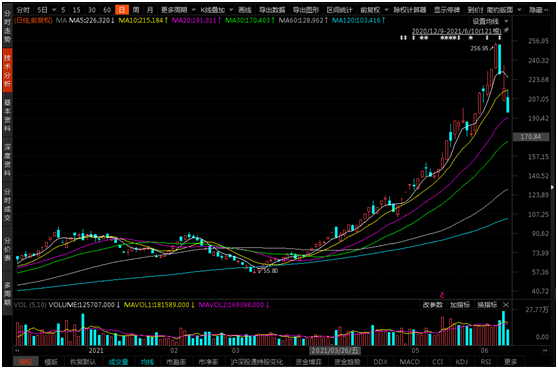
Task: Click the MA120:103.416 label
Action: click(x=359, y=21)
